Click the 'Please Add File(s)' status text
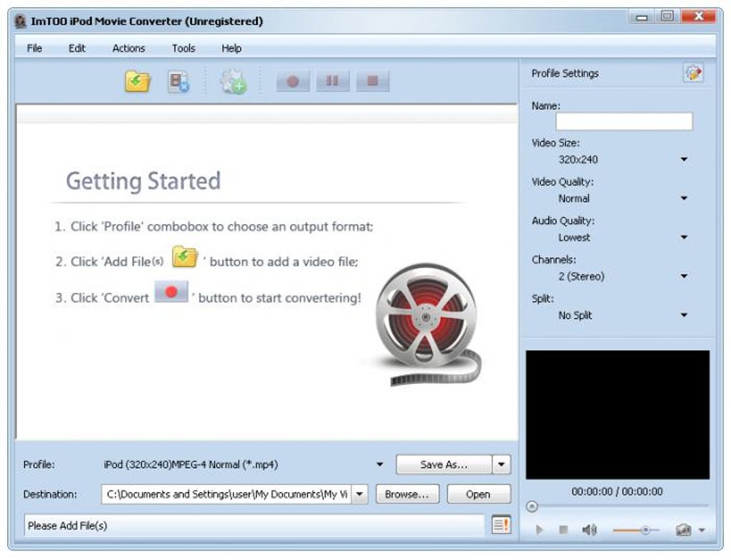Image resolution: width=731 pixels, height=560 pixels. 67,526
